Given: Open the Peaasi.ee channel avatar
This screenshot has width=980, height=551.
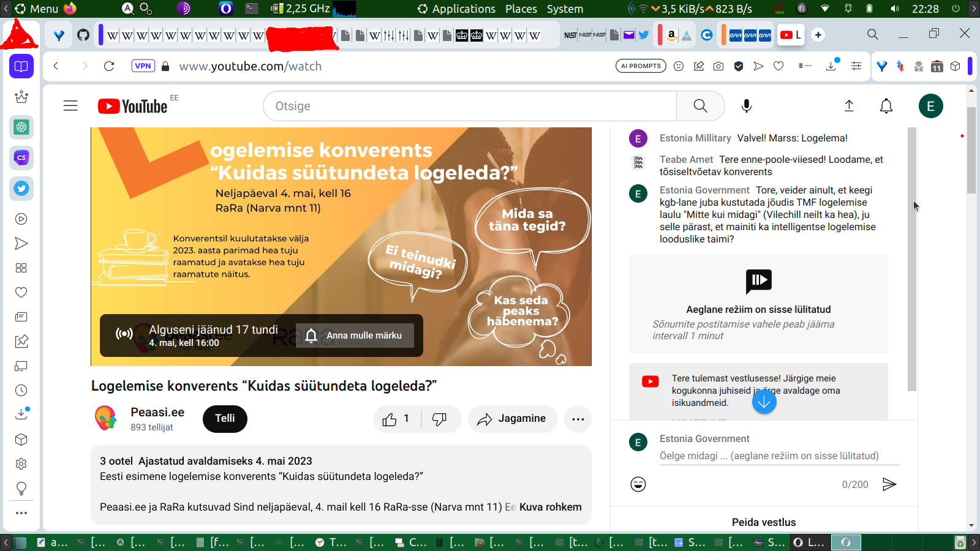Looking at the screenshot, I should tap(106, 418).
